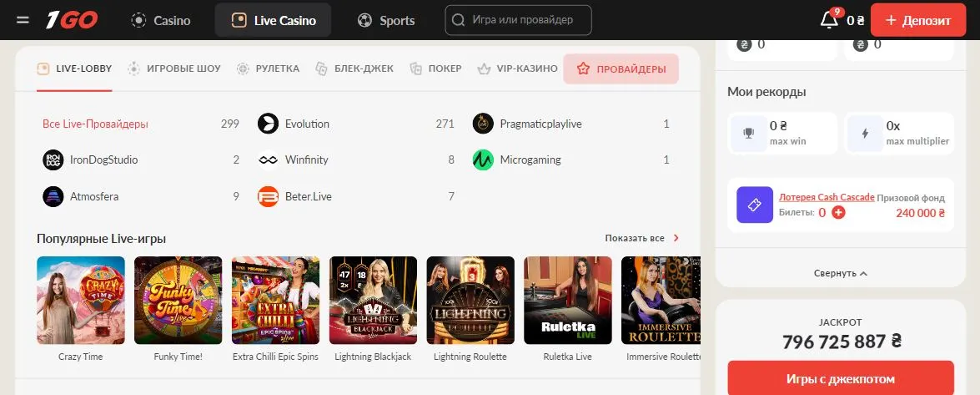Click the max win trophy icon
This screenshot has height=395, width=980.
point(748,134)
